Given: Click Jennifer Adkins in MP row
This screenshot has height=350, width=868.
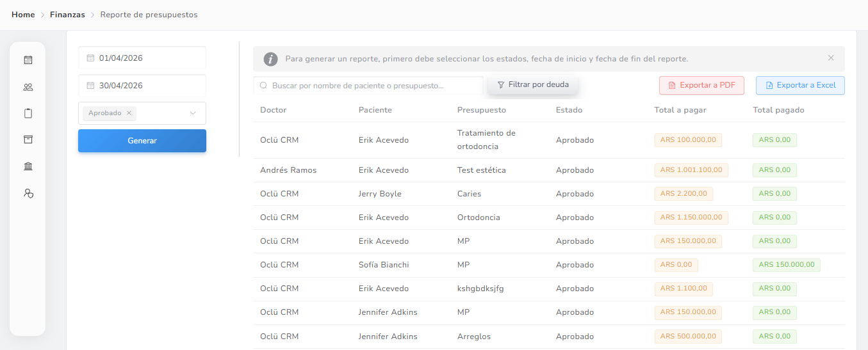Looking at the screenshot, I should 388,312.
